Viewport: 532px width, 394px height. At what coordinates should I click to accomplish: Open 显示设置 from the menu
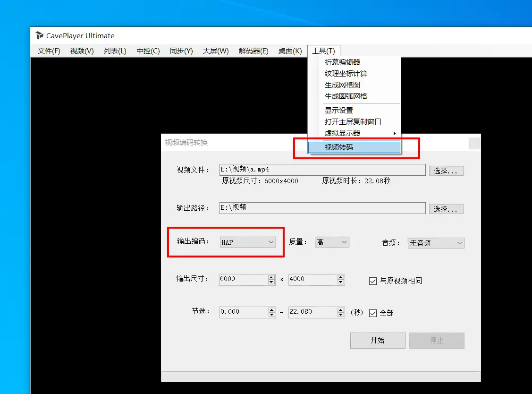click(x=354, y=111)
